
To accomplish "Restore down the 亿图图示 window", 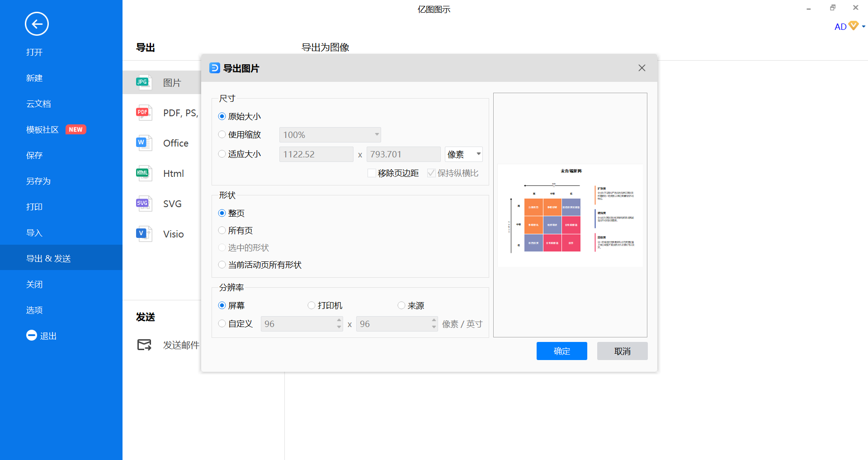I will coord(833,8).
